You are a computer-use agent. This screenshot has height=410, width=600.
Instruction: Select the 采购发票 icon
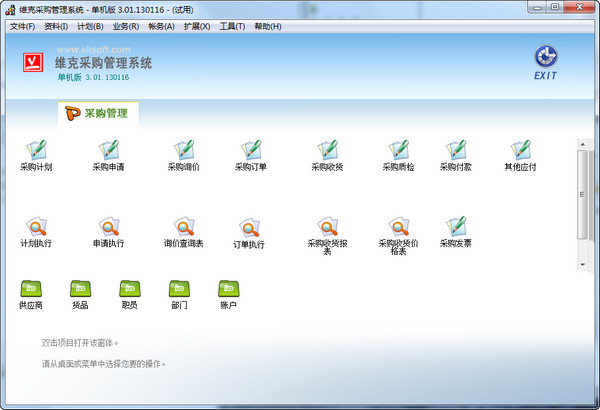(x=456, y=232)
